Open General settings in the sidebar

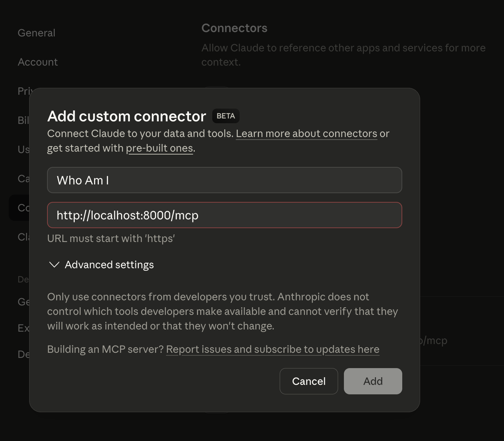pos(36,33)
